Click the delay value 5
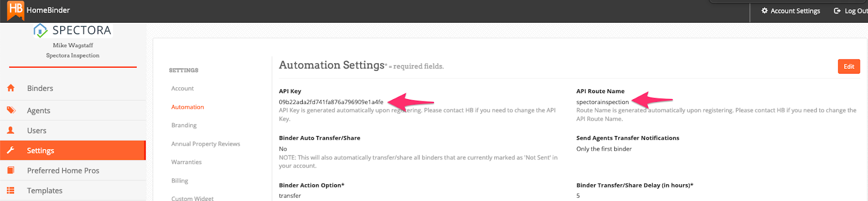The image size is (868, 201). pyautogui.click(x=578, y=196)
